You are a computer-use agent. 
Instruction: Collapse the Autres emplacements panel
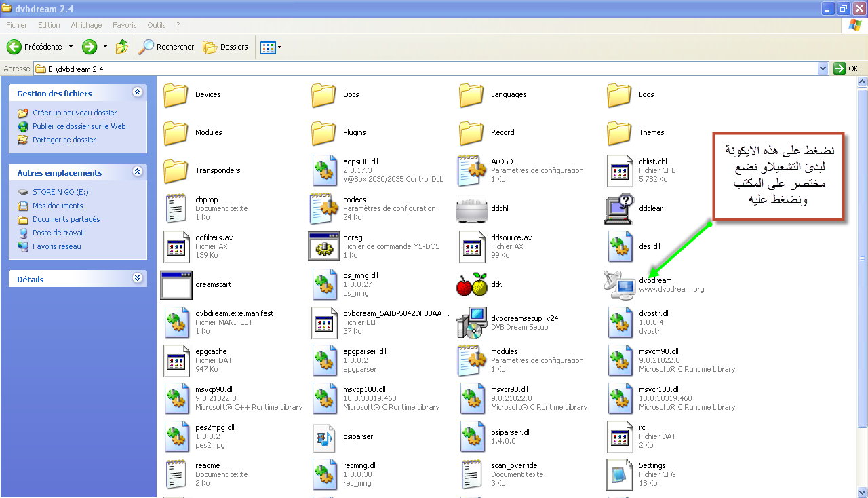[138, 172]
